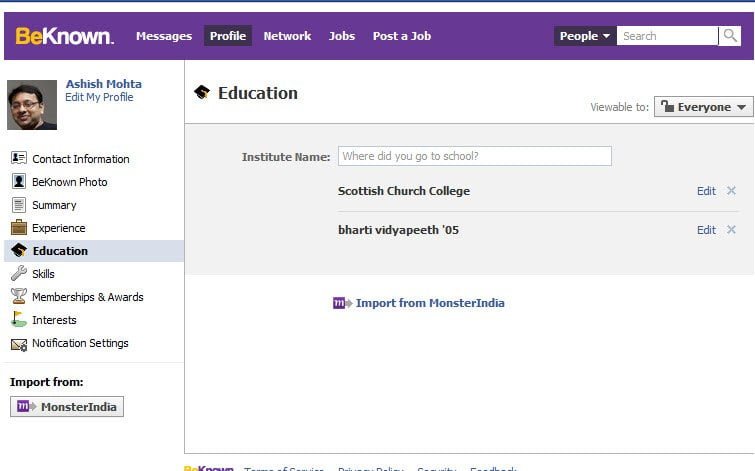
Task: Remove Scottish Church College entry with X
Action: coord(731,191)
